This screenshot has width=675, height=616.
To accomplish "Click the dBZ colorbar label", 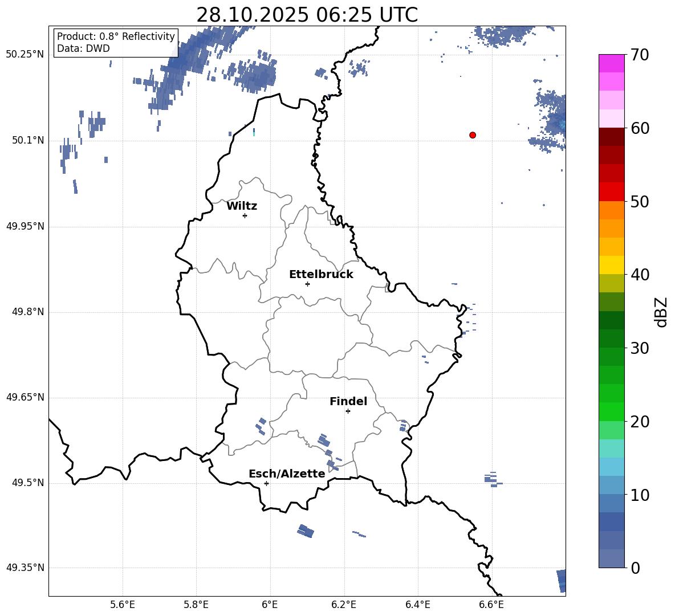I will point(661,312).
